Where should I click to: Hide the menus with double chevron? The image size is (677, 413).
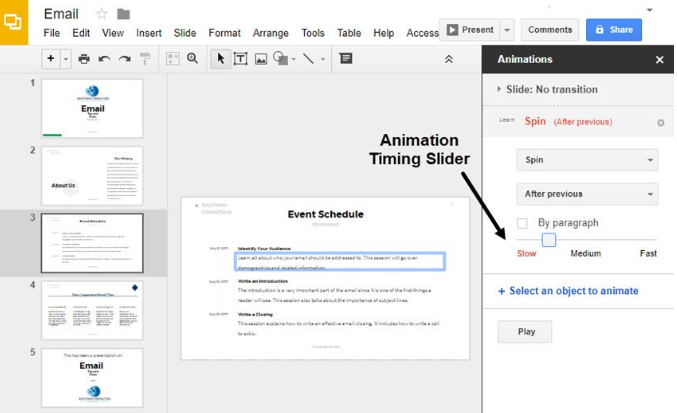click(449, 60)
